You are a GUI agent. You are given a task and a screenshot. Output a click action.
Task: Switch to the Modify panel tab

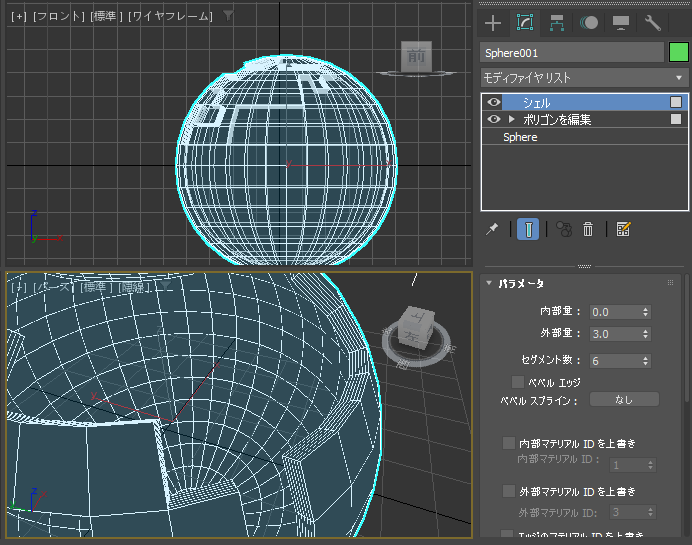(x=525, y=23)
